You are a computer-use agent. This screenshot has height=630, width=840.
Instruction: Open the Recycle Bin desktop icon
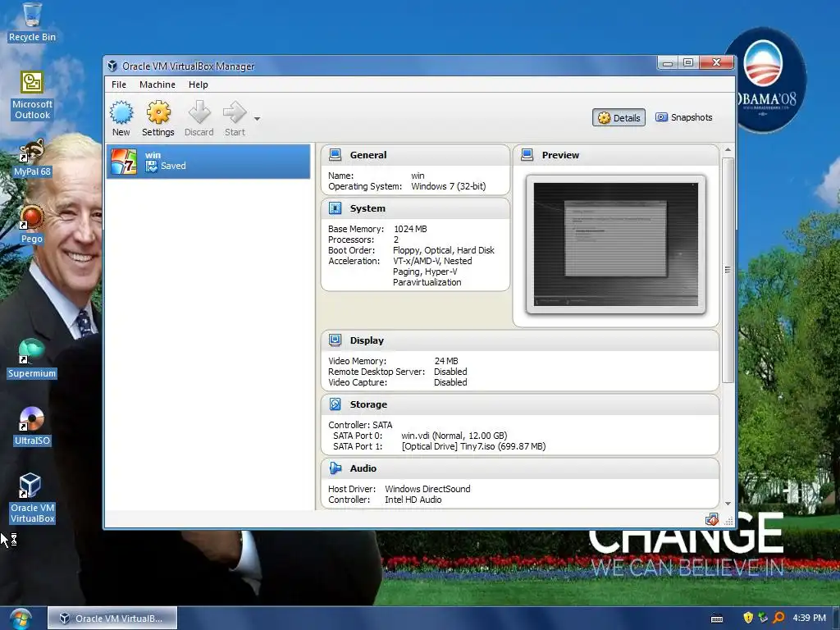[32, 22]
